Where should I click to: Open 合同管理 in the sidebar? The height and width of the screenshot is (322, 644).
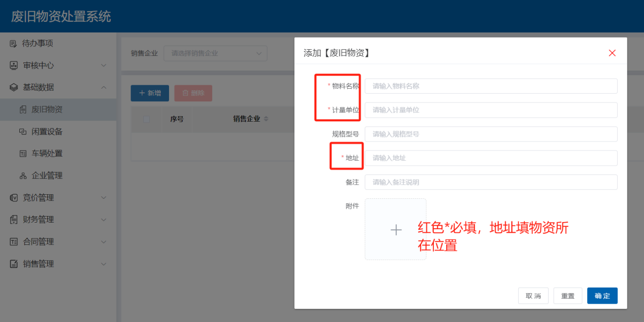[39, 242]
